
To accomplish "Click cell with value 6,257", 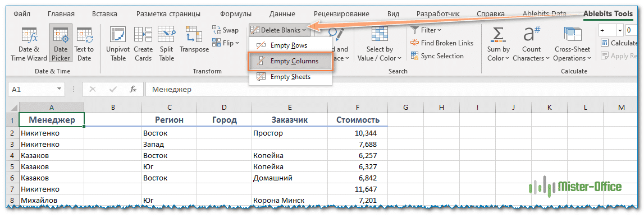I will (358, 156).
